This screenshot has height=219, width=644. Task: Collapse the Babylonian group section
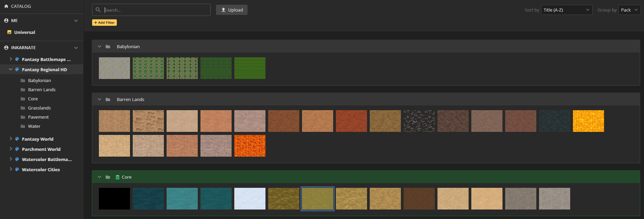click(100, 46)
